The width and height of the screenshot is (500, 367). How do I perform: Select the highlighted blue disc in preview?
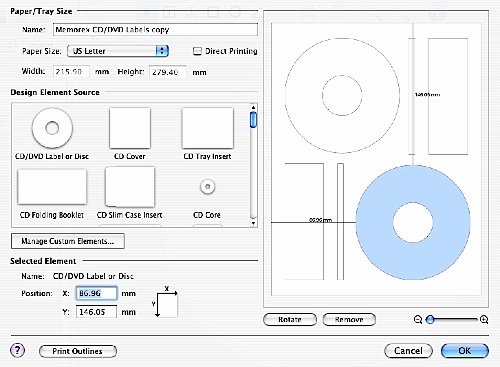pyautogui.click(x=413, y=222)
